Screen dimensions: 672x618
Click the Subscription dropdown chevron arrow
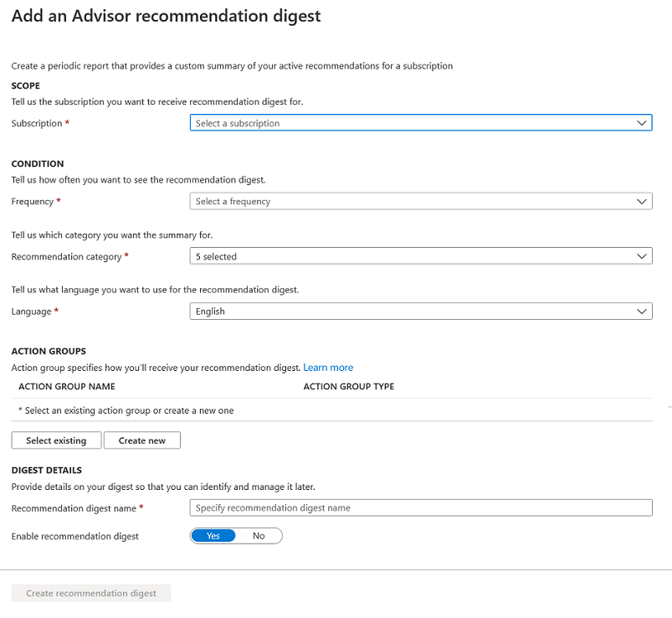click(641, 123)
